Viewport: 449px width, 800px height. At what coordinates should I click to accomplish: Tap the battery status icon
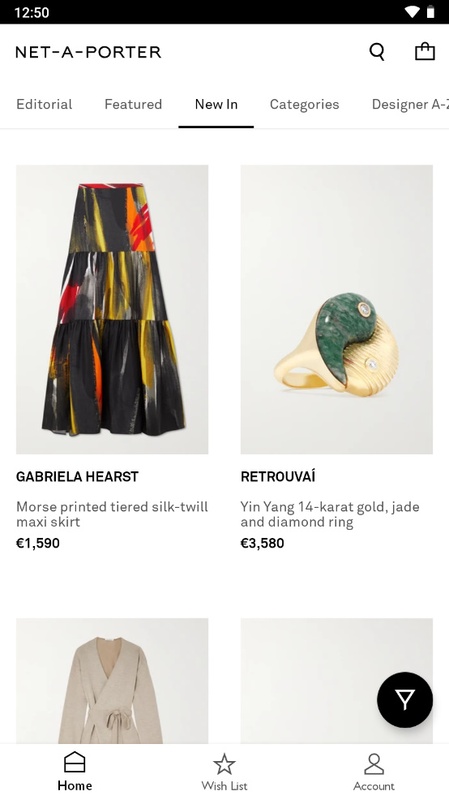[431, 12]
